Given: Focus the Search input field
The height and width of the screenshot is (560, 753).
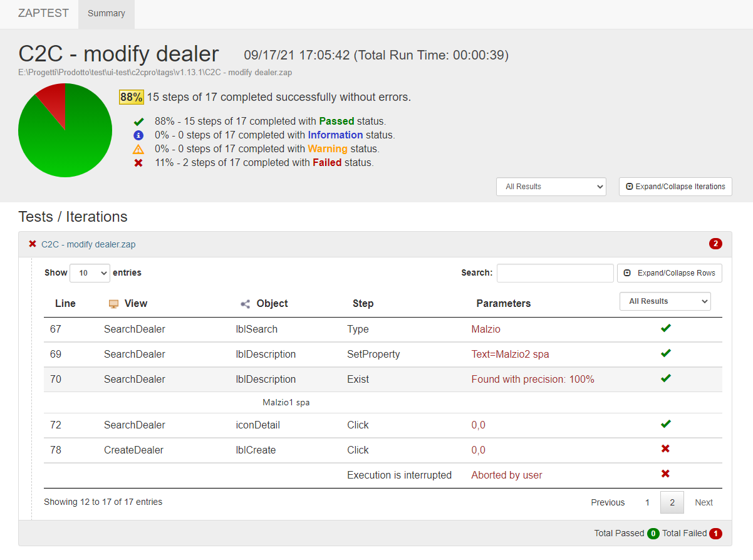Looking at the screenshot, I should point(555,273).
